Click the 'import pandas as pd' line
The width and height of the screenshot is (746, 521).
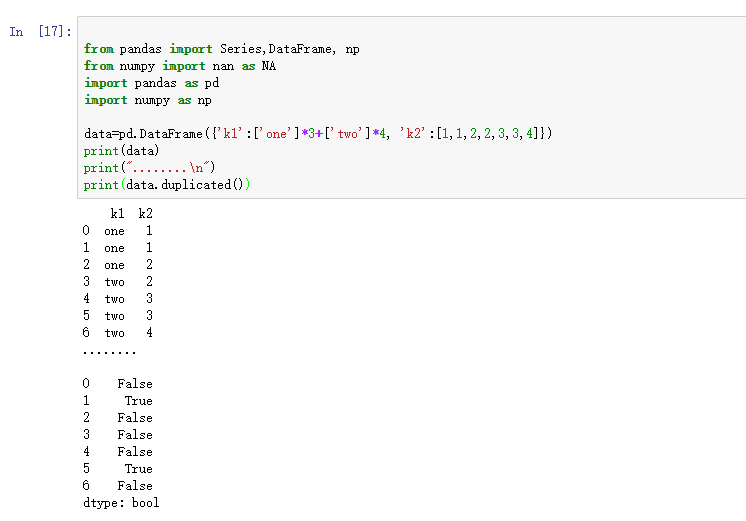pos(151,83)
